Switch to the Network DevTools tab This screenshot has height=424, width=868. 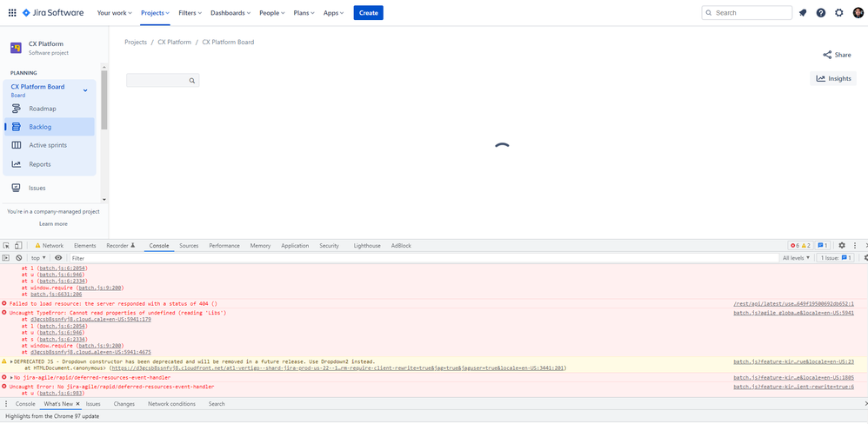pos(50,245)
